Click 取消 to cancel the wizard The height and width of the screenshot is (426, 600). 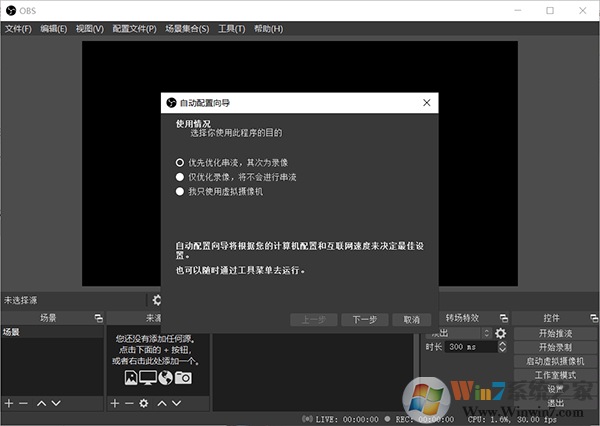tap(411, 320)
